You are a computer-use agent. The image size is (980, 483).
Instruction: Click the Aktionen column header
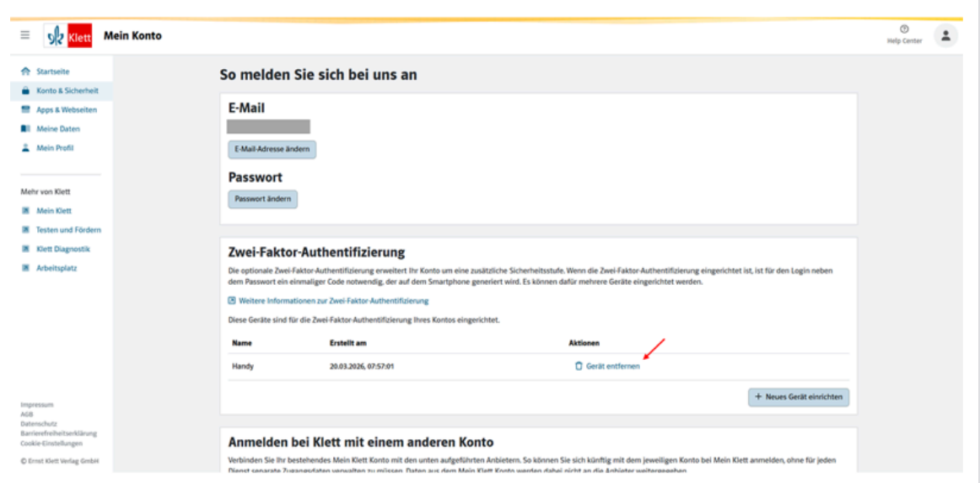coord(584,343)
